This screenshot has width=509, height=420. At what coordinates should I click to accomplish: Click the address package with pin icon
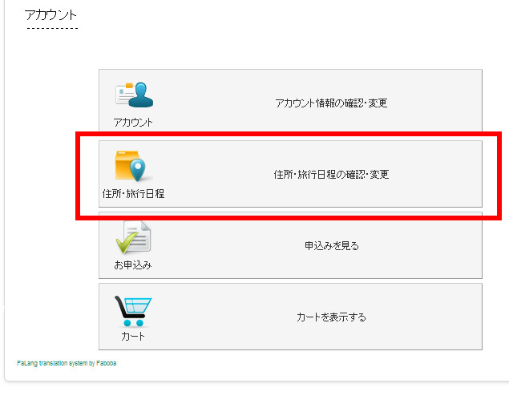click(133, 166)
